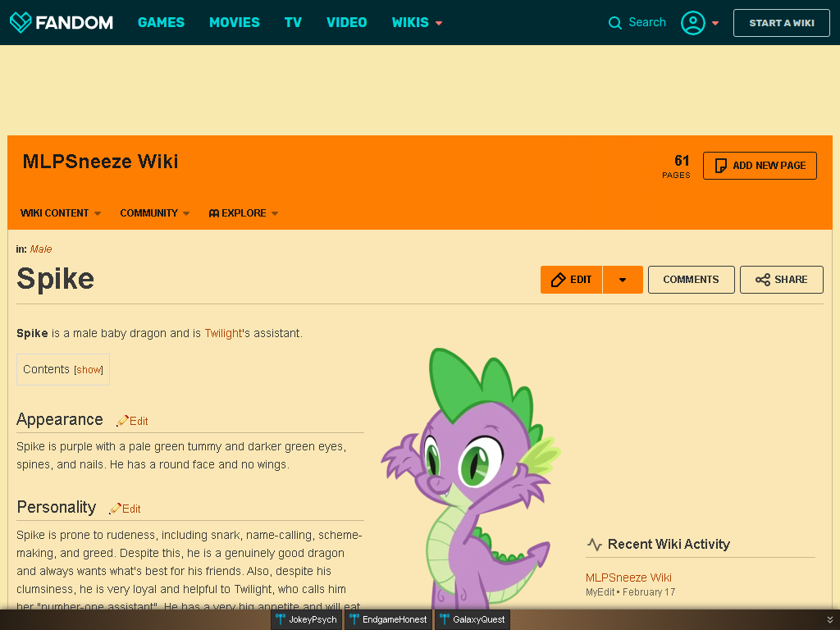Screen dimensions: 840x630
Task: Expand the Edit button dropdown arrow
Action: [x=623, y=280]
